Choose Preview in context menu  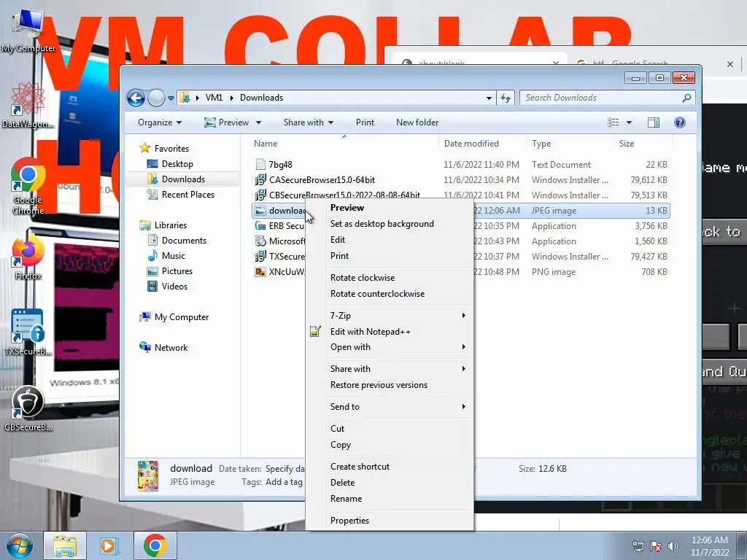click(347, 208)
